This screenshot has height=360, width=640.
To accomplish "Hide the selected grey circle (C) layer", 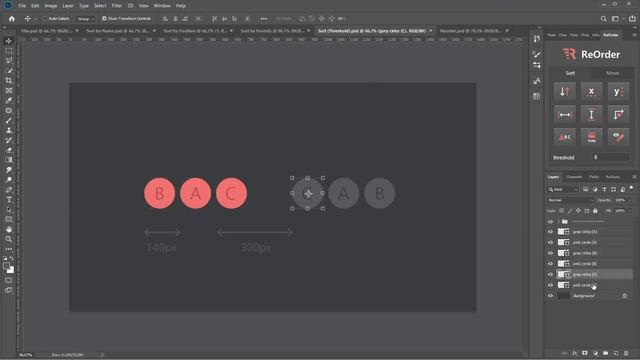I will point(550,274).
